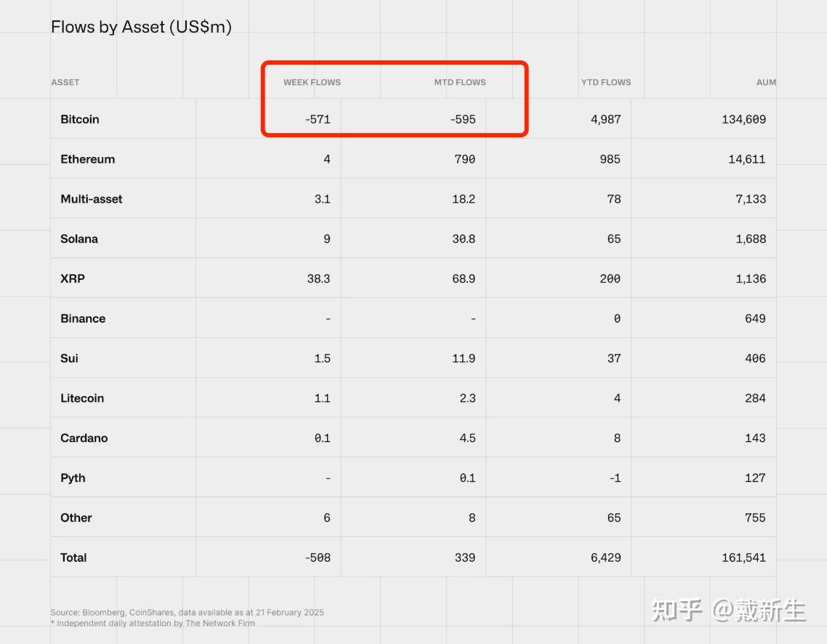
Task: Click the Bloomberg CoinShares source text
Action: click(x=187, y=612)
